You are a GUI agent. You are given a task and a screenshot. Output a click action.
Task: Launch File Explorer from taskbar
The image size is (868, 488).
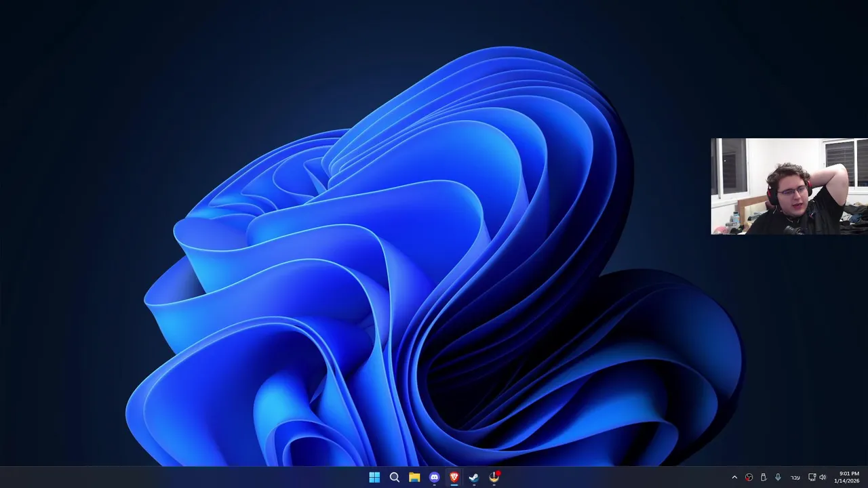click(x=414, y=478)
